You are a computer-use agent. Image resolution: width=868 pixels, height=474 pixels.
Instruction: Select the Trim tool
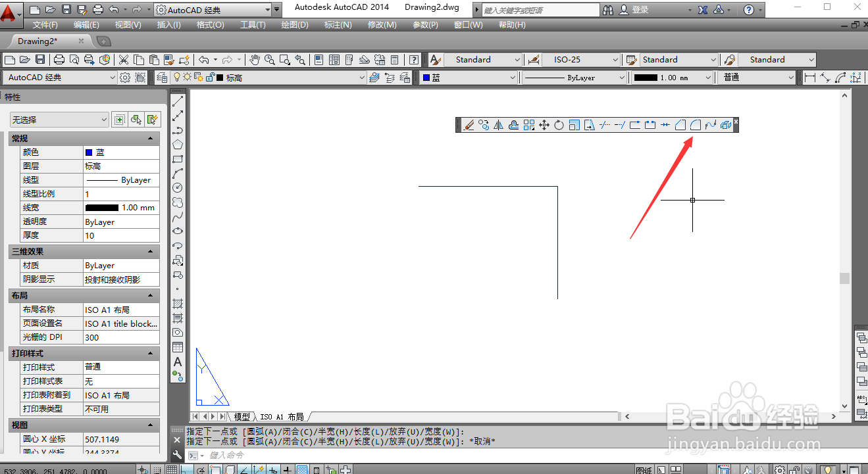pyautogui.click(x=605, y=125)
